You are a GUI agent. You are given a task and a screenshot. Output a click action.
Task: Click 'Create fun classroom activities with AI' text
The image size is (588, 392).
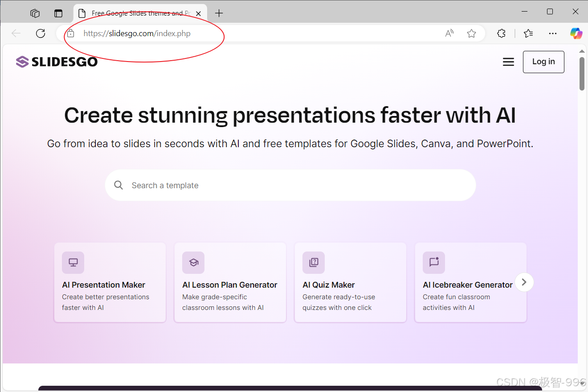pos(456,302)
